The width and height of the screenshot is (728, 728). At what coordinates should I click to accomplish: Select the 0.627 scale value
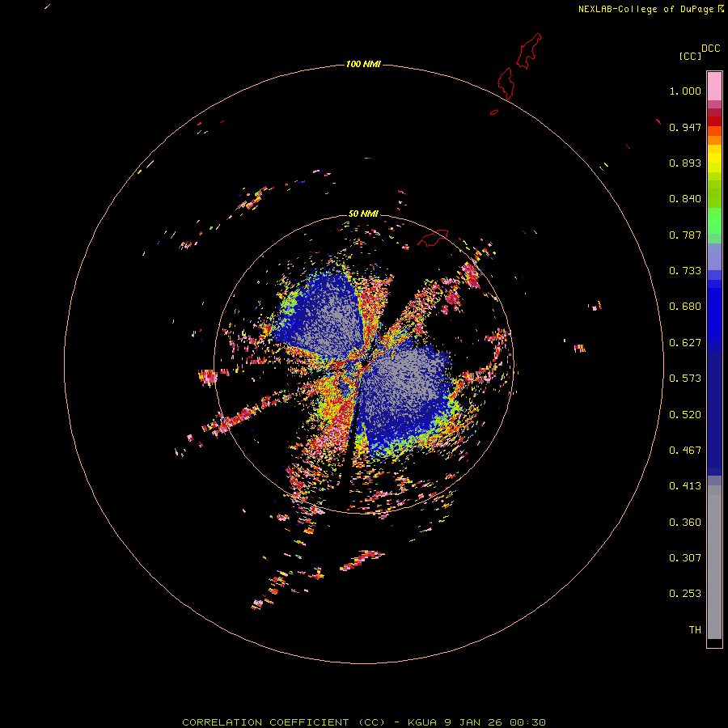point(685,343)
